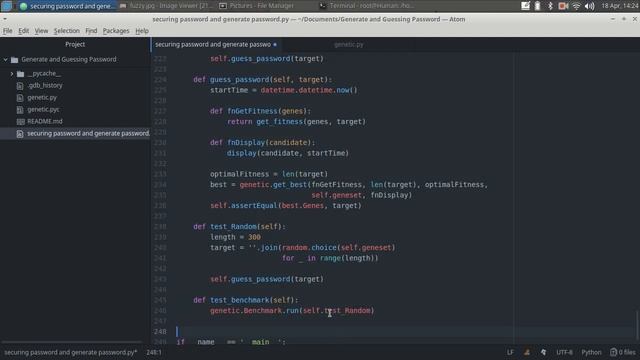Screen dimensions: 640x360
Task: Switch to Atom window in taskbar
Action: [67, 6]
